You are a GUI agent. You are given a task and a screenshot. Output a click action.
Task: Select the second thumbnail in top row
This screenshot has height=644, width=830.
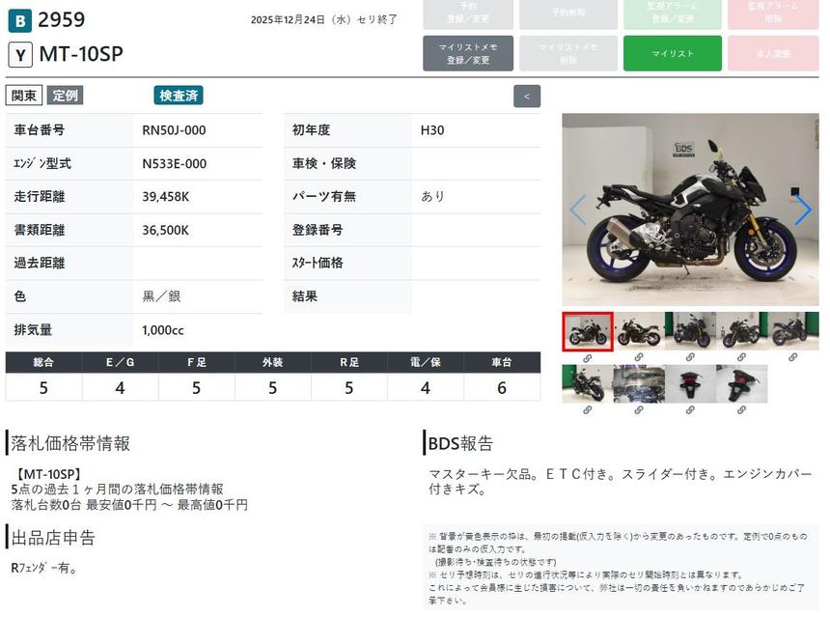coord(639,331)
